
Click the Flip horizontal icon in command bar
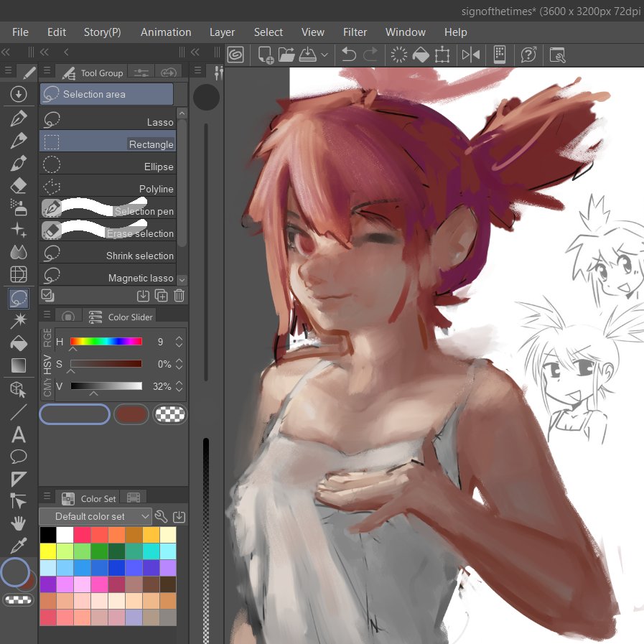pyautogui.click(x=471, y=55)
